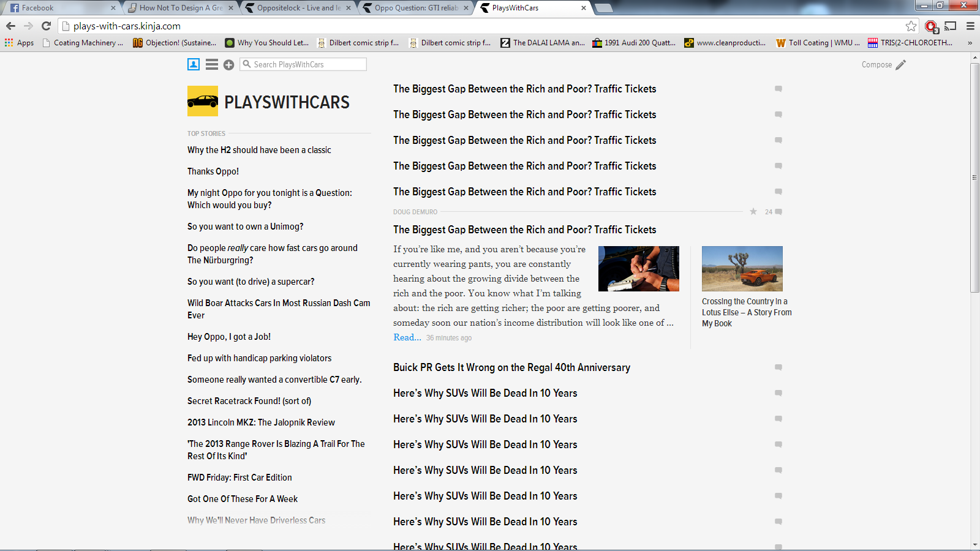Open the Objection! bookmark
Image resolution: width=980 pixels, height=551 pixels.
tap(175, 43)
